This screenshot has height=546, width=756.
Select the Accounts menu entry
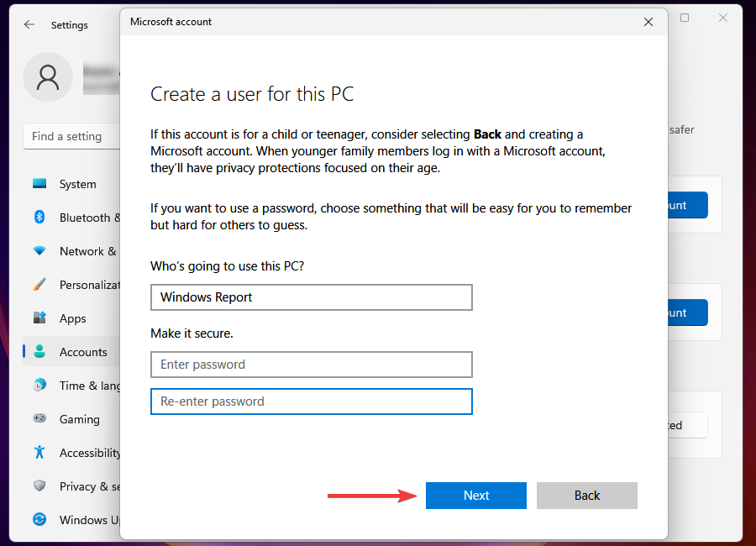(83, 352)
